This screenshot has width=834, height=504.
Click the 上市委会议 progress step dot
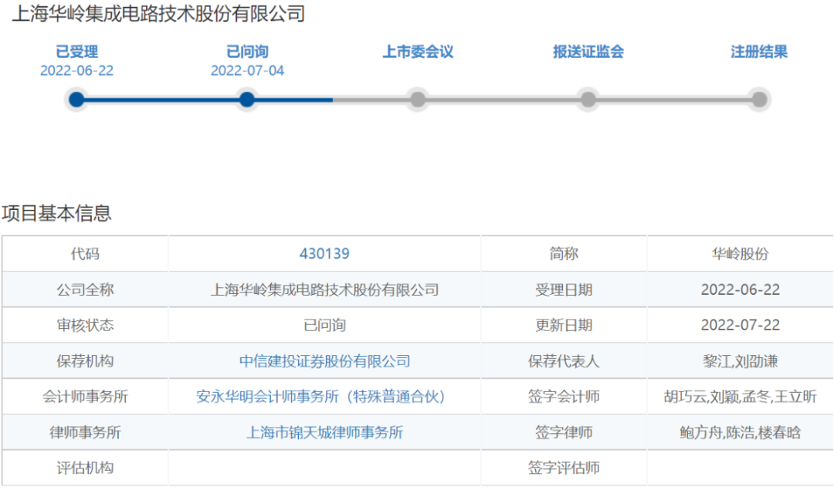point(418,100)
